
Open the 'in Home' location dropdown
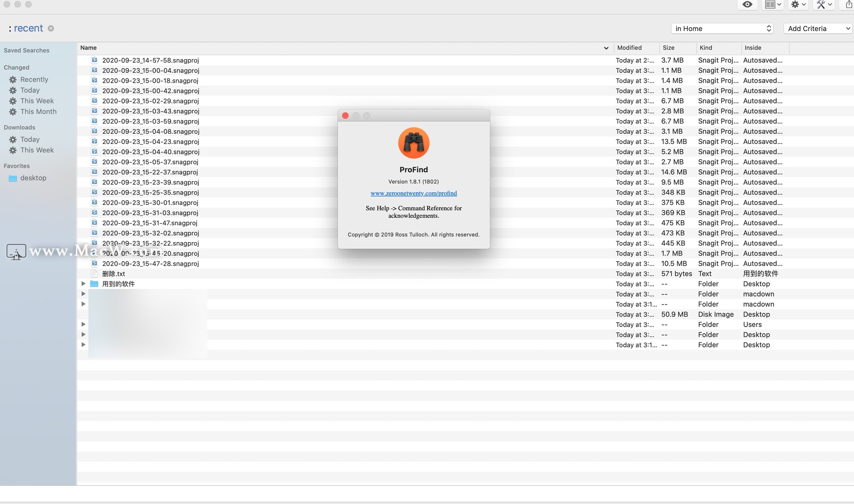(722, 28)
